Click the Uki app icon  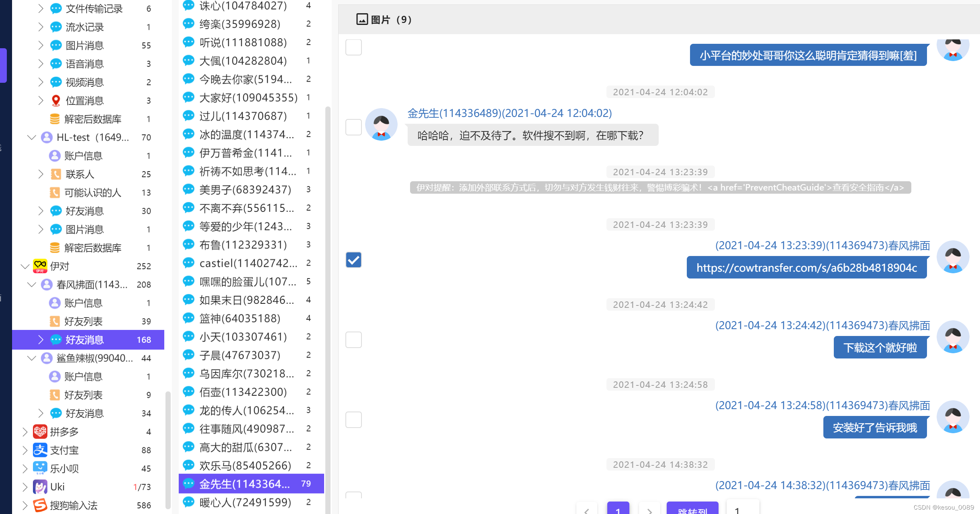pyautogui.click(x=40, y=487)
